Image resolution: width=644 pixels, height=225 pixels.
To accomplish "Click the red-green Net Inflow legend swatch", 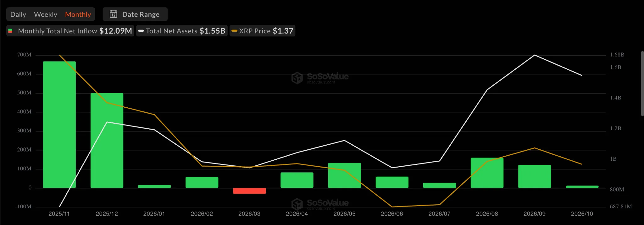I will point(10,31).
